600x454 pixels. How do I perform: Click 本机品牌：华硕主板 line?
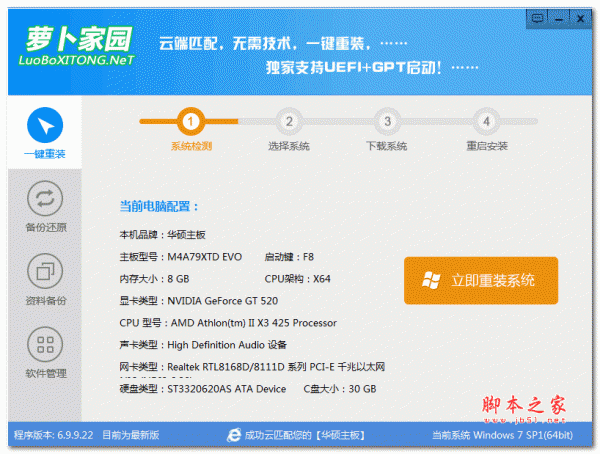(163, 235)
